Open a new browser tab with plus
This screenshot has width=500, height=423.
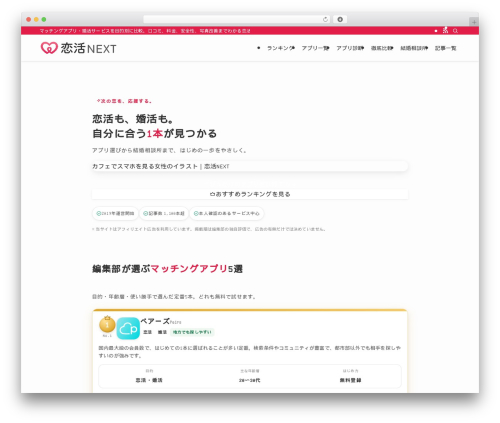(474, 22)
